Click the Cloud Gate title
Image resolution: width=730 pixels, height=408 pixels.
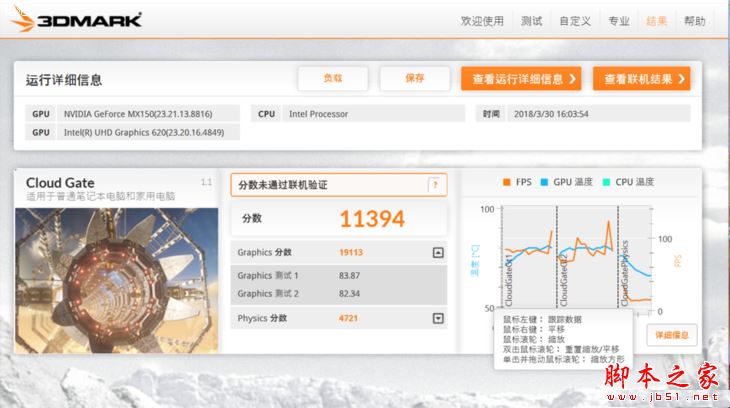60,183
